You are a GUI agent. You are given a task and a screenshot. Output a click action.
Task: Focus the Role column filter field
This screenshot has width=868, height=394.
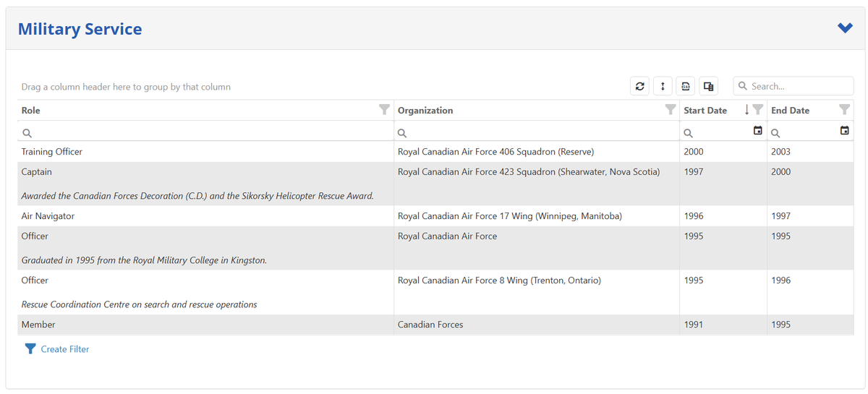coord(205,132)
